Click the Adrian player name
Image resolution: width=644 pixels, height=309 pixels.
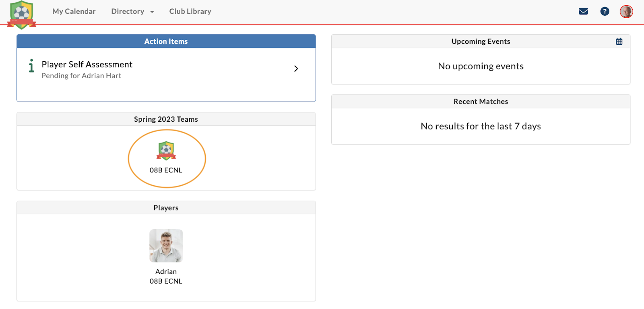click(x=166, y=272)
